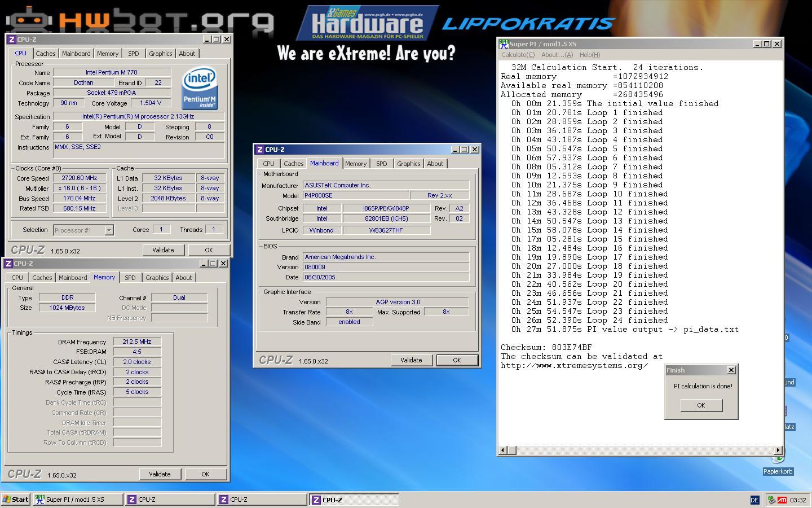Select Caches tab in the bottom Memory window

point(42,278)
